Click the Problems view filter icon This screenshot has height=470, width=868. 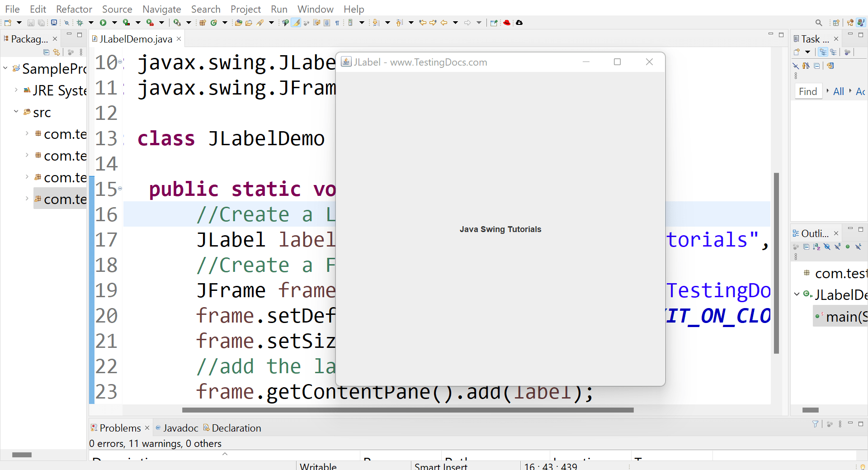click(816, 424)
